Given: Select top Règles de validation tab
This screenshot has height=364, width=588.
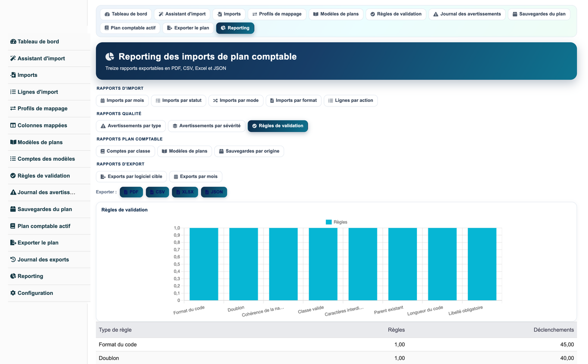Looking at the screenshot, I should pos(396,14).
